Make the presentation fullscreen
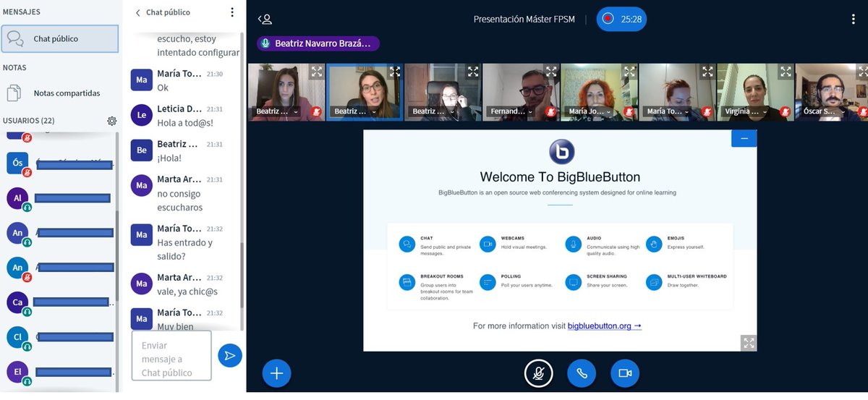Image resolution: width=868 pixels, height=400 pixels. coord(749,343)
